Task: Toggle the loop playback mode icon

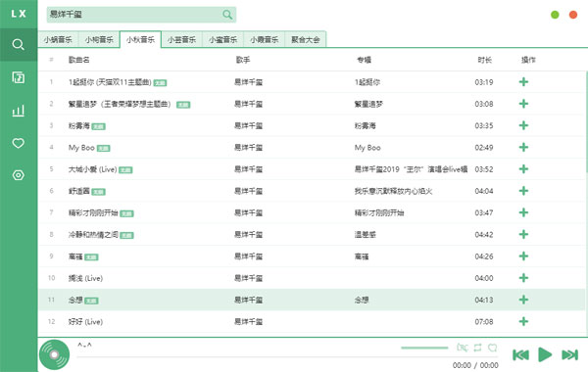Action: 477,348
